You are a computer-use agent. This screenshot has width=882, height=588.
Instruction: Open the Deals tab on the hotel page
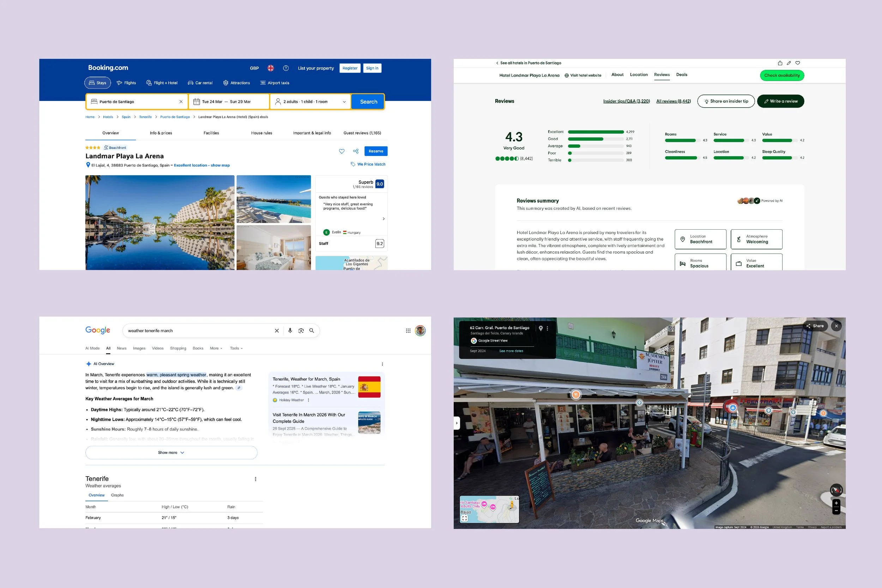pos(682,75)
